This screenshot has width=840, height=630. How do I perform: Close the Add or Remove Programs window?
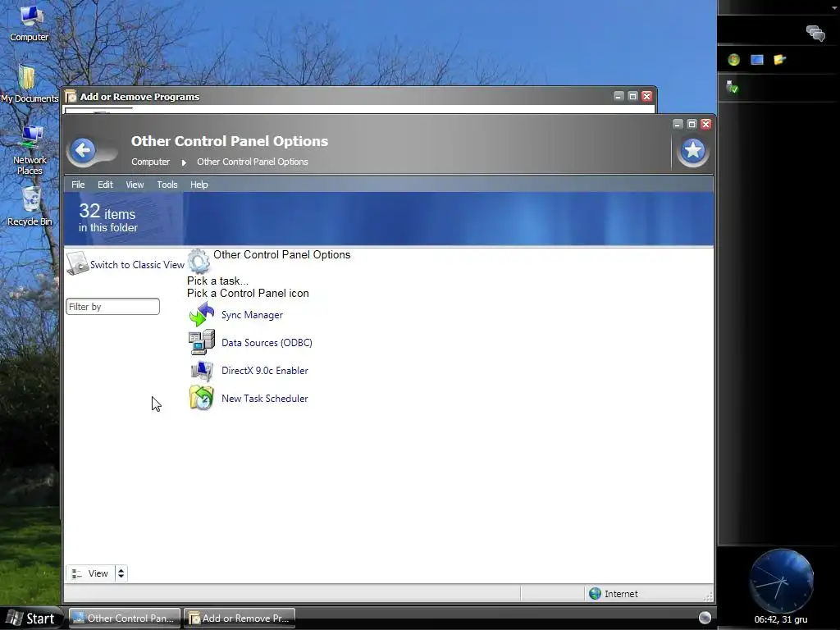pyautogui.click(x=646, y=96)
